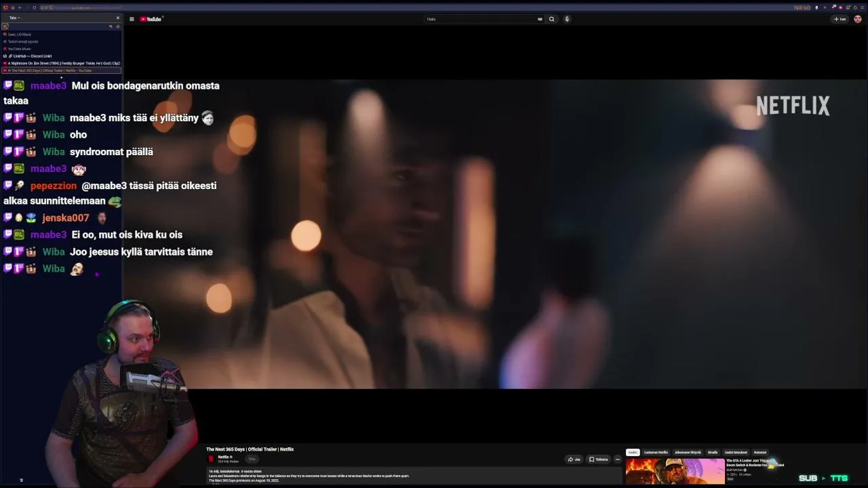The height and width of the screenshot is (488, 868).
Task: Open the GTA 6 Leaker recommended video thumbnail
Action: click(x=675, y=472)
